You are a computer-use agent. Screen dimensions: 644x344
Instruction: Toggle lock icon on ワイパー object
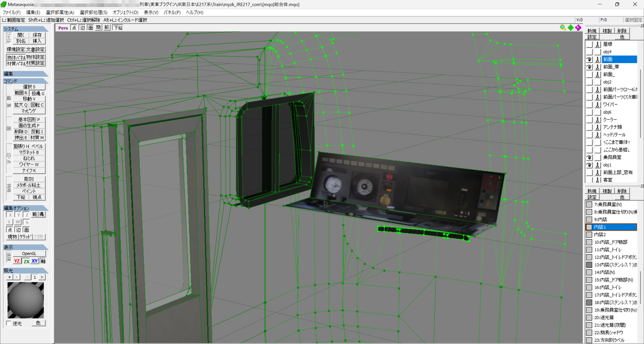coord(597,105)
